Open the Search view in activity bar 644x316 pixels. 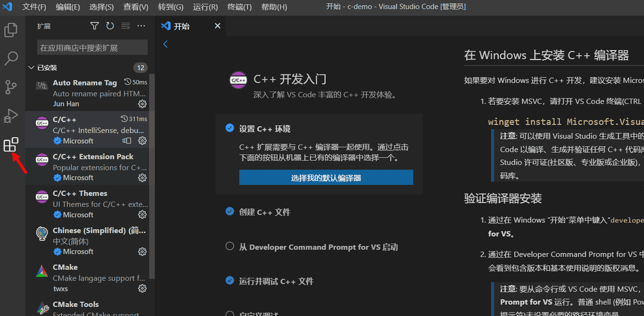[x=11, y=58]
